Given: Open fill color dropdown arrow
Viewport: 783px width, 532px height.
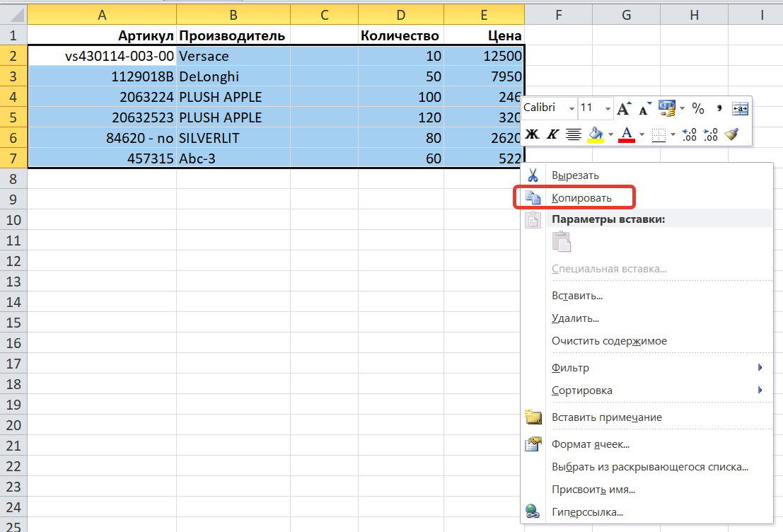Looking at the screenshot, I should [x=610, y=134].
